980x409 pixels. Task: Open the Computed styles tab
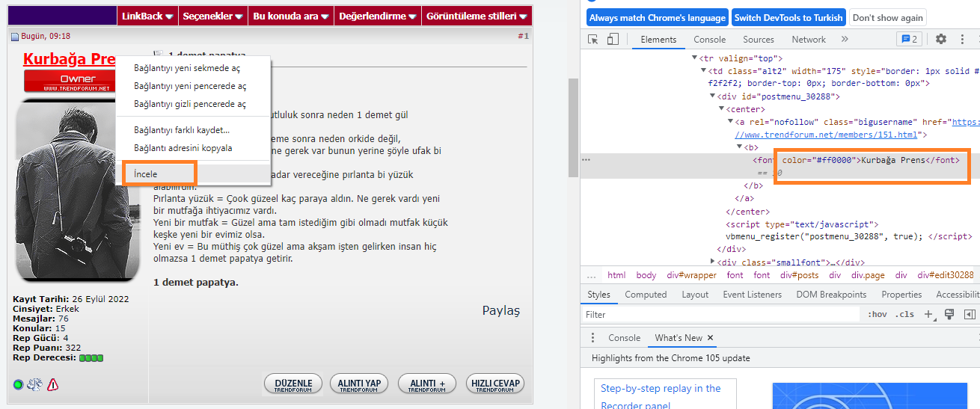646,295
